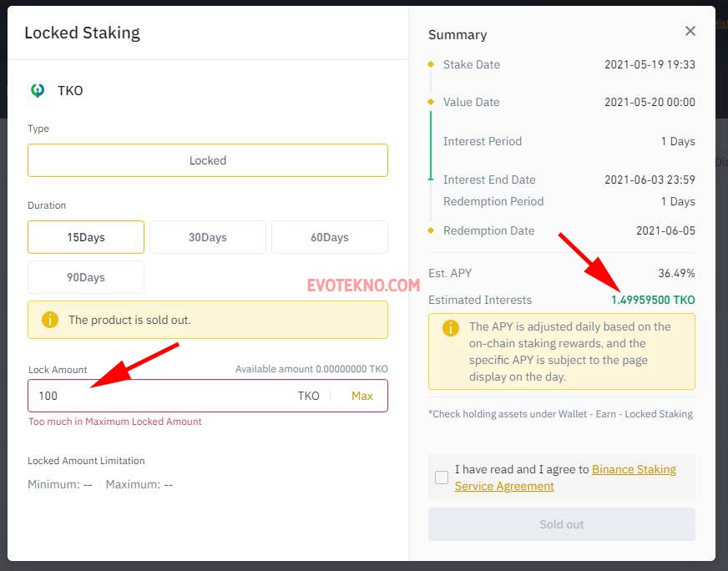The image size is (728, 571).
Task: Choose the 60Days duration
Action: click(x=330, y=237)
